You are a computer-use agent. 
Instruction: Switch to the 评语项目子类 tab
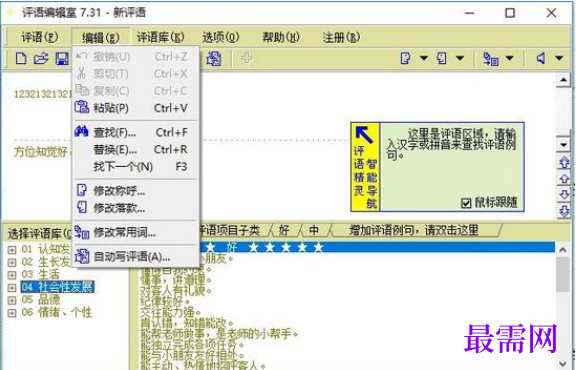point(230,230)
